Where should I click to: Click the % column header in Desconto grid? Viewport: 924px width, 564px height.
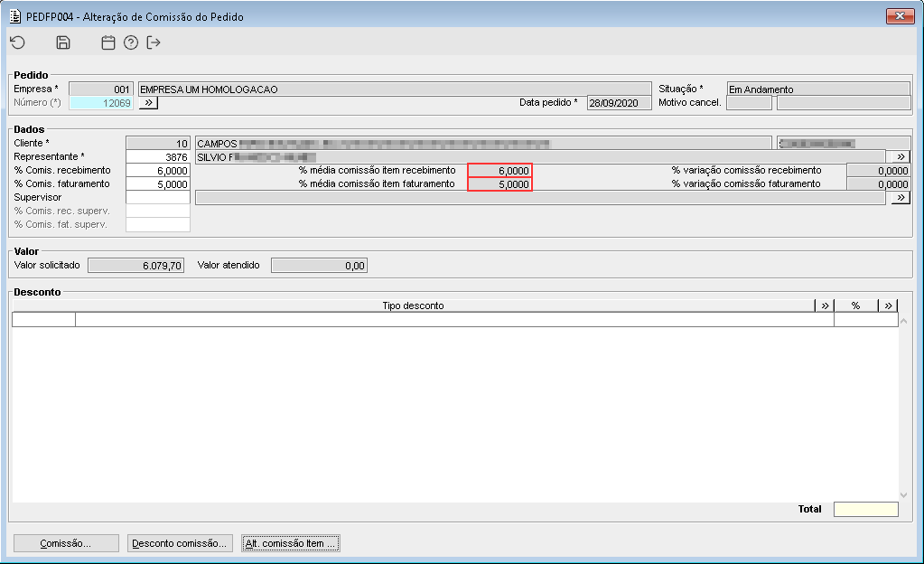(x=855, y=305)
